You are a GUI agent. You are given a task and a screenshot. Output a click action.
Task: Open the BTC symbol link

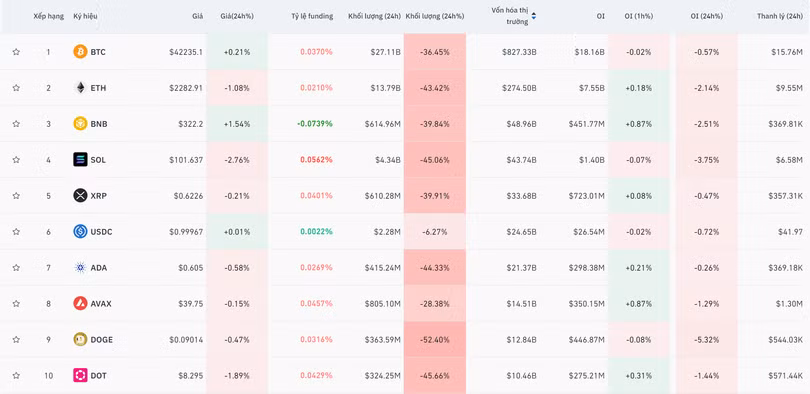coord(98,52)
